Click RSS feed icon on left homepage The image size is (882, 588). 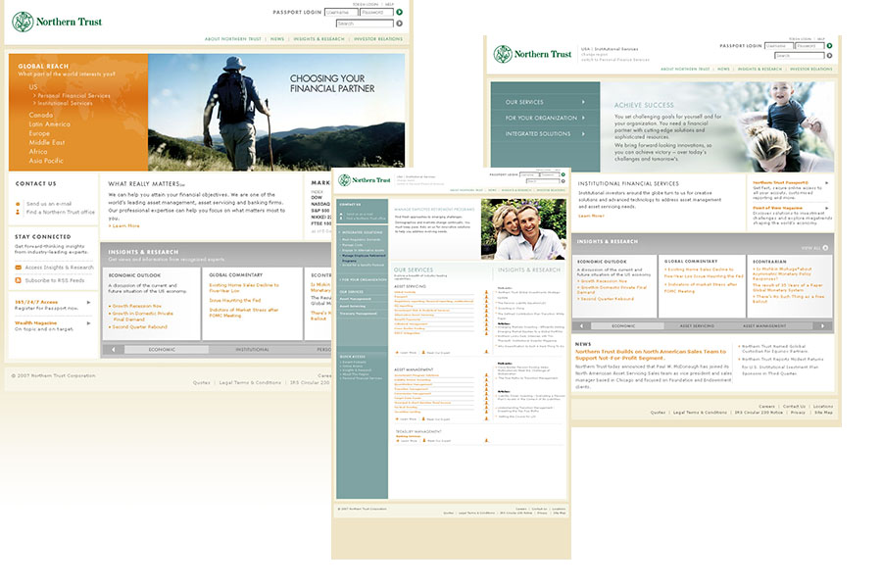18,280
